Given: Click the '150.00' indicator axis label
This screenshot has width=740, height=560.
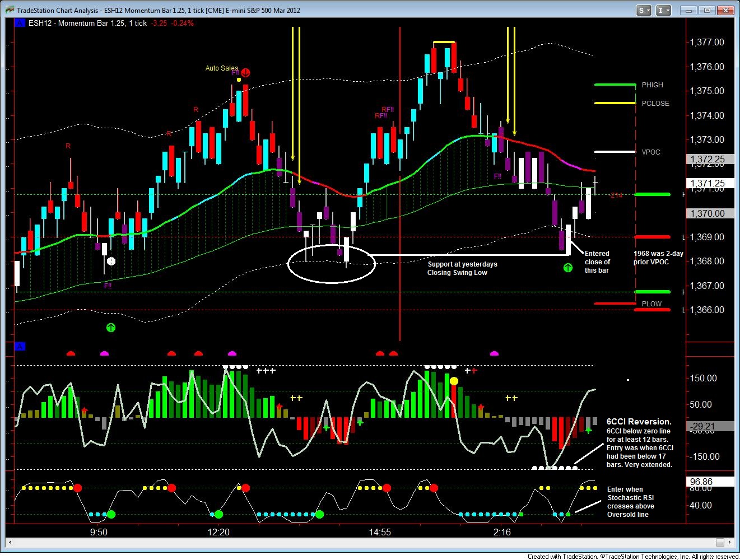Looking at the screenshot, I should coord(704,378).
